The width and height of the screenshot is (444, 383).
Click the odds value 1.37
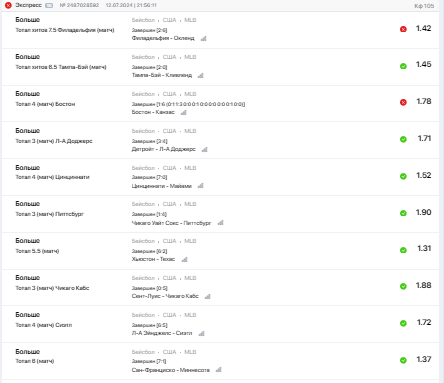coord(424,359)
